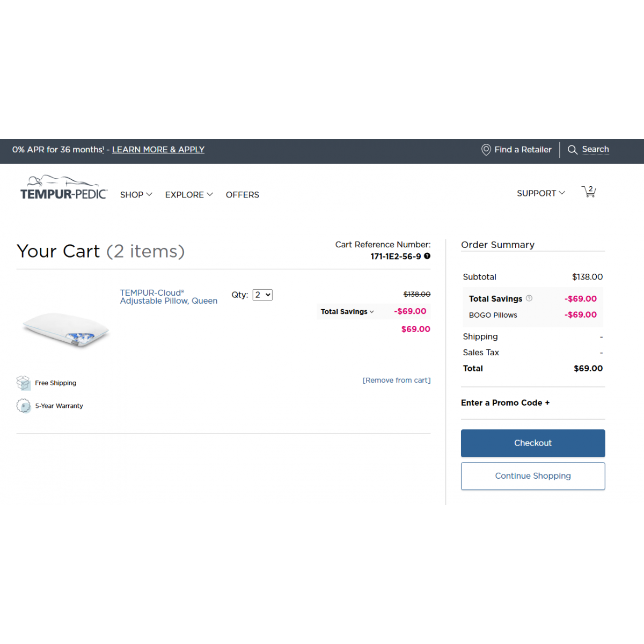Click the Find a Retailer pin icon
This screenshot has height=644, width=644.
pyautogui.click(x=486, y=150)
